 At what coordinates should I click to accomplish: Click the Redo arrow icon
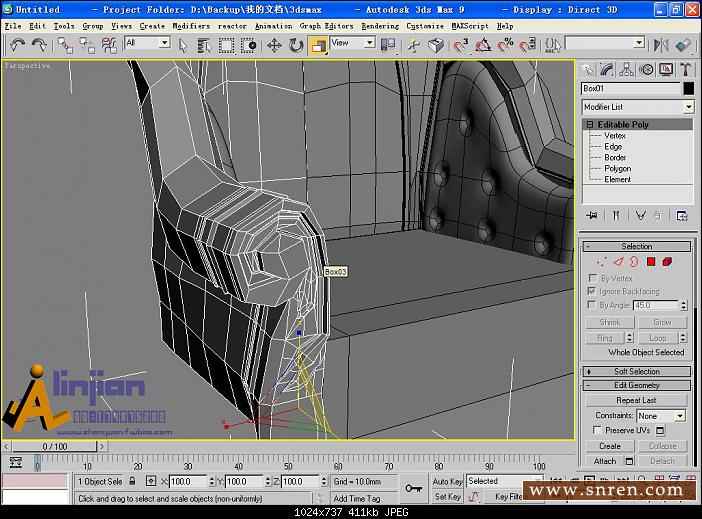(39, 45)
